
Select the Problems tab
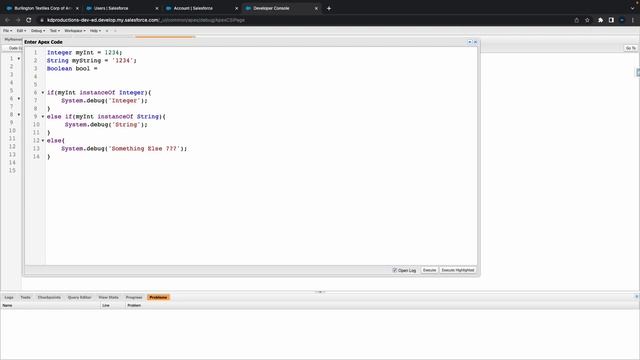(x=158, y=297)
